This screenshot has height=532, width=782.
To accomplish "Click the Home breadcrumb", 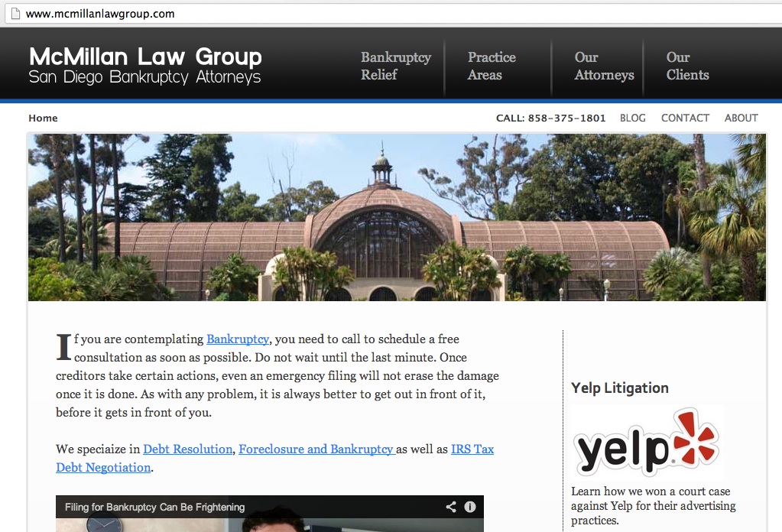I will coord(43,118).
